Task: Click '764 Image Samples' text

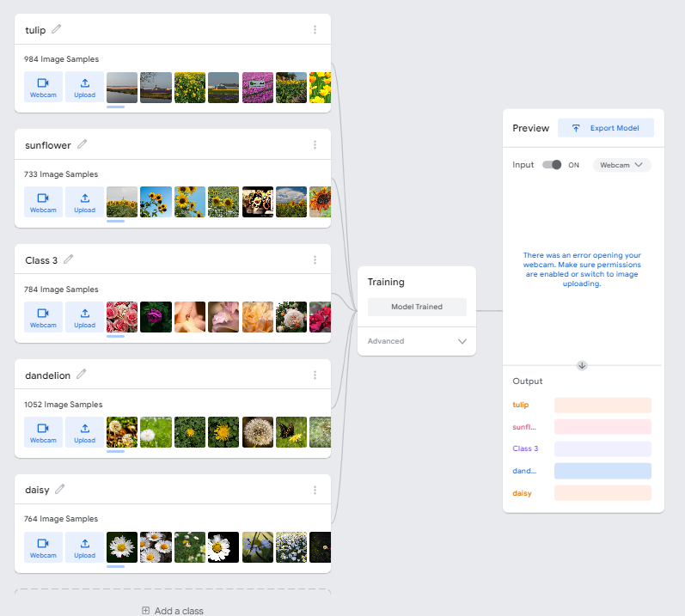Action: 61,519
